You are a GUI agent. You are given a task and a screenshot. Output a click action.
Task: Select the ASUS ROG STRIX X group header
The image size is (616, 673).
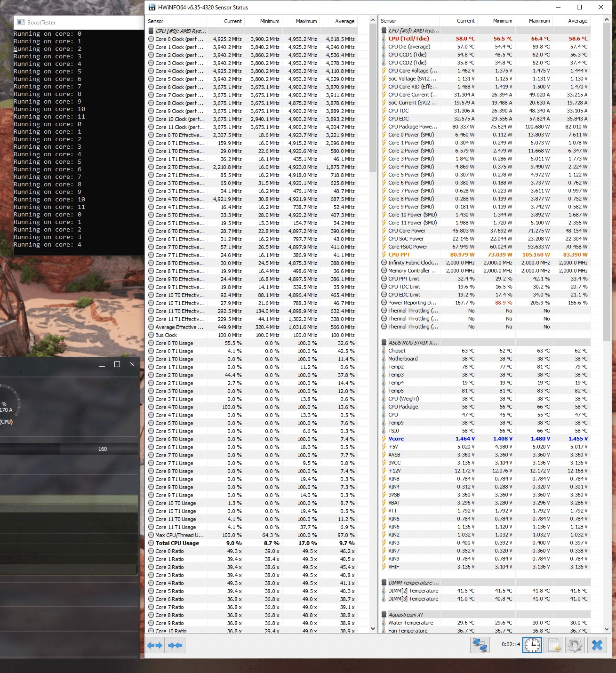pos(485,343)
